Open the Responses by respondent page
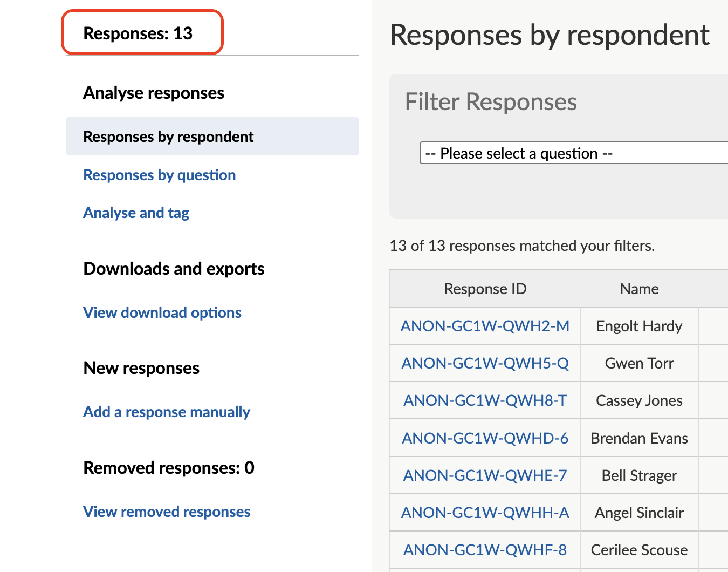 (212, 137)
